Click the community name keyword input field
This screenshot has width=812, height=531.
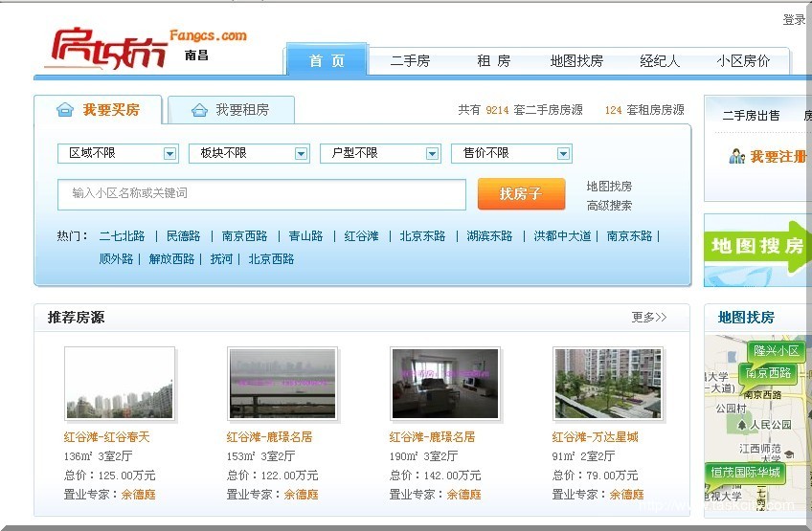tap(261, 193)
